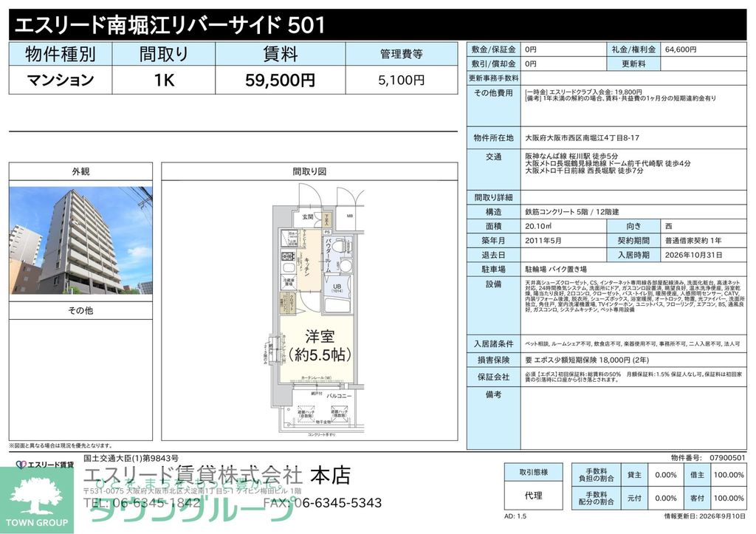Click the 備考 label cell
Image resolution: width=756 pixels, height=534 pixels.
(494, 417)
